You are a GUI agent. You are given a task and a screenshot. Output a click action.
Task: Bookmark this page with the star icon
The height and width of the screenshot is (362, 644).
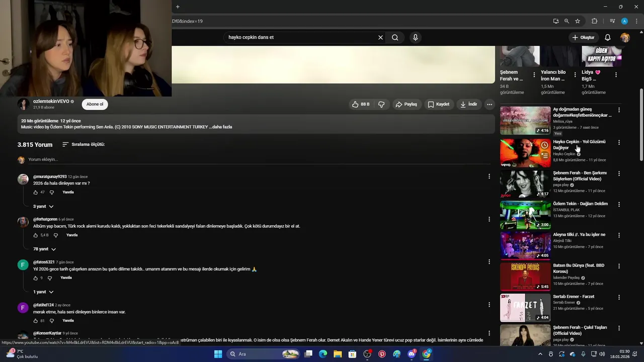click(578, 21)
